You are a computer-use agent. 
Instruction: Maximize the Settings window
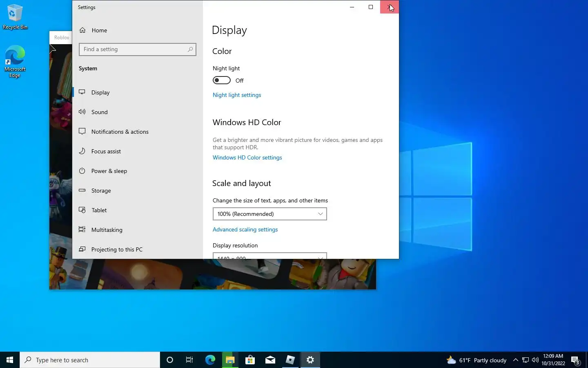[371, 7]
